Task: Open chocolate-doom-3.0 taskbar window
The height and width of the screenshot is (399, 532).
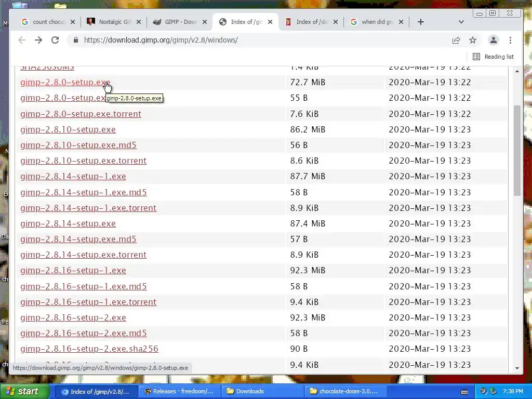Action: click(x=345, y=392)
